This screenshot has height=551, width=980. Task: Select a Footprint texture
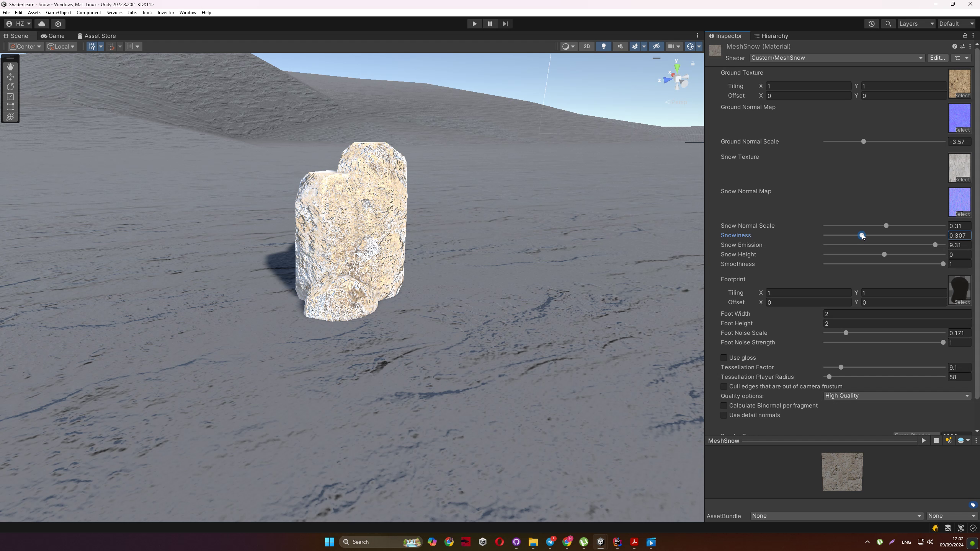pyautogui.click(x=960, y=290)
